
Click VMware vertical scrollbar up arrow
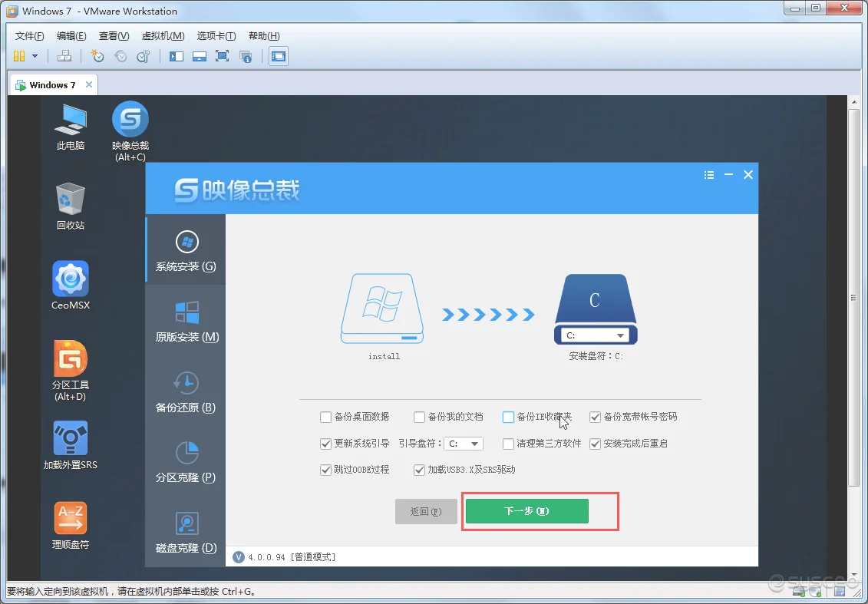tap(853, 101)
